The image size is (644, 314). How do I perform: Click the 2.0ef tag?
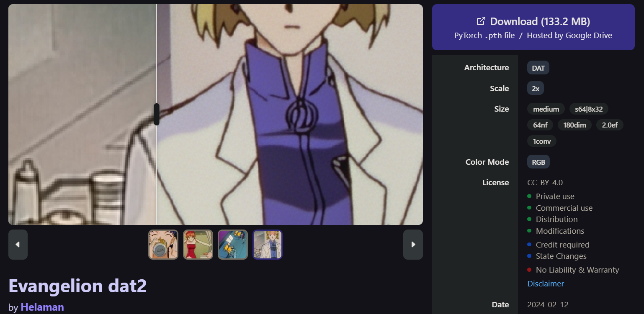(610, 125)
